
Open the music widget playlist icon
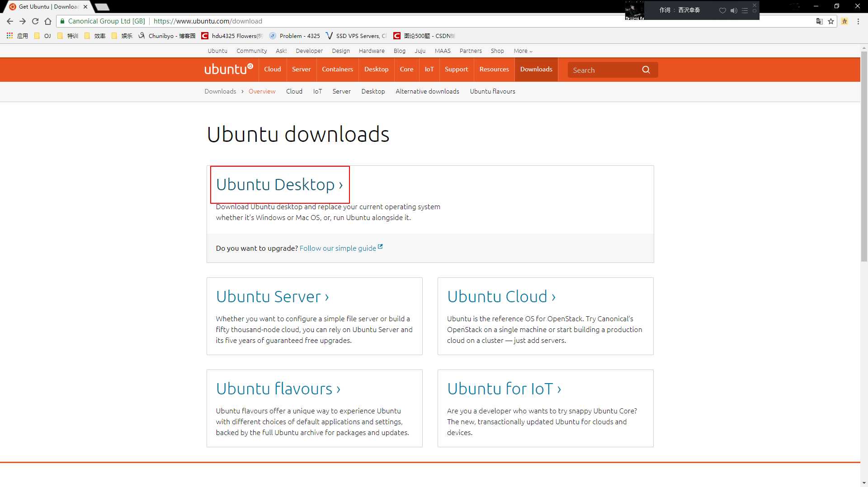point(745,10)
